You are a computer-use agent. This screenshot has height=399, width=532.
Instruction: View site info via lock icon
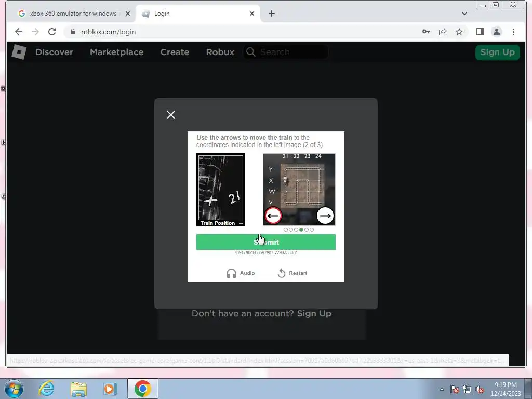[73, 32]
